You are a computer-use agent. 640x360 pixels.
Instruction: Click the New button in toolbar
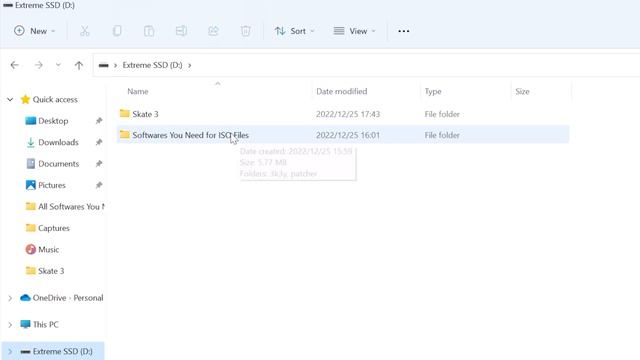[34, 31]
